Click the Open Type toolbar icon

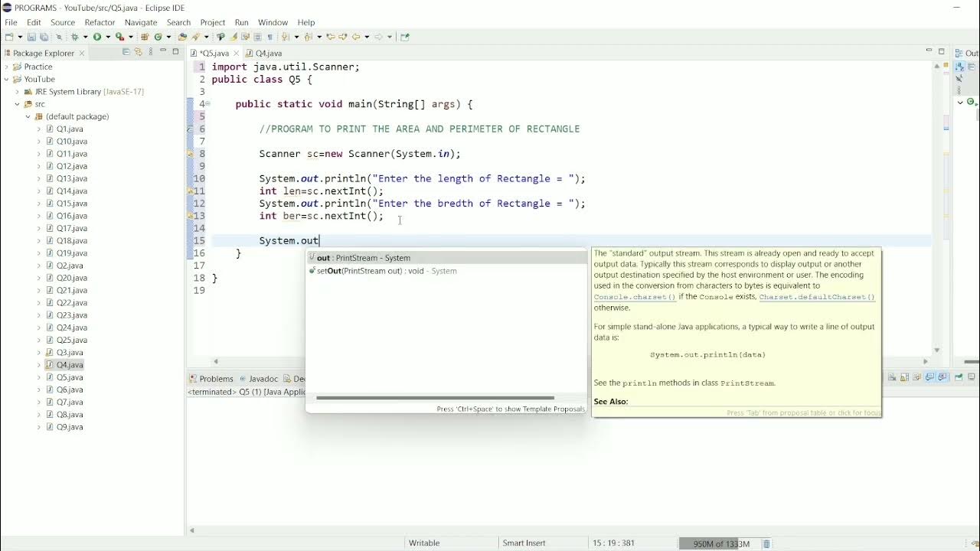pos(182,37)
